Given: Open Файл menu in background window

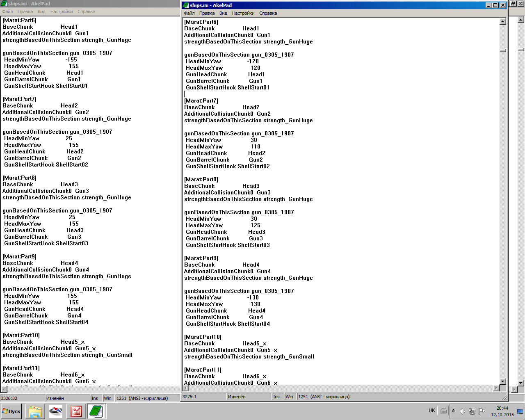Looking at the screenshot, I should coord(8,11).
